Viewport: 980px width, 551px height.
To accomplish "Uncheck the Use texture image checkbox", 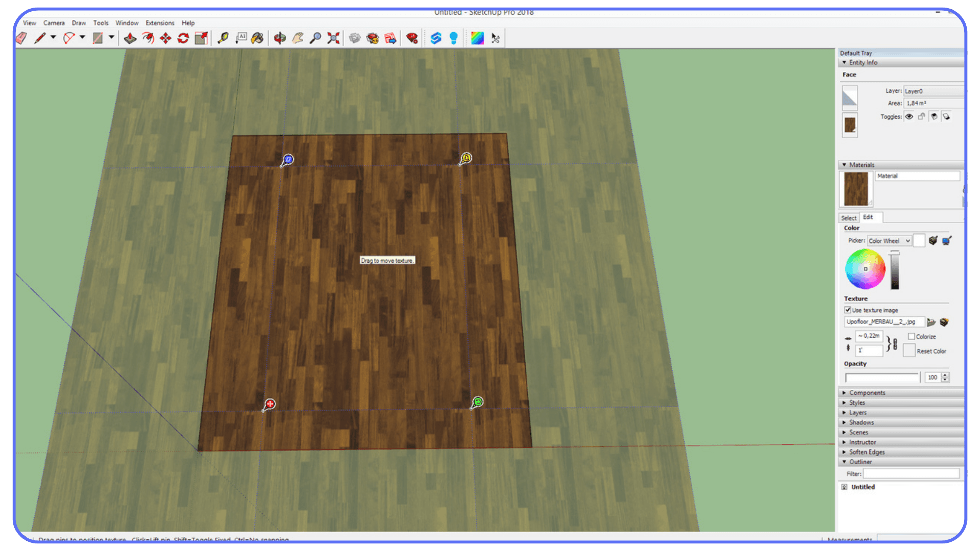I will (x=848, y=310).
